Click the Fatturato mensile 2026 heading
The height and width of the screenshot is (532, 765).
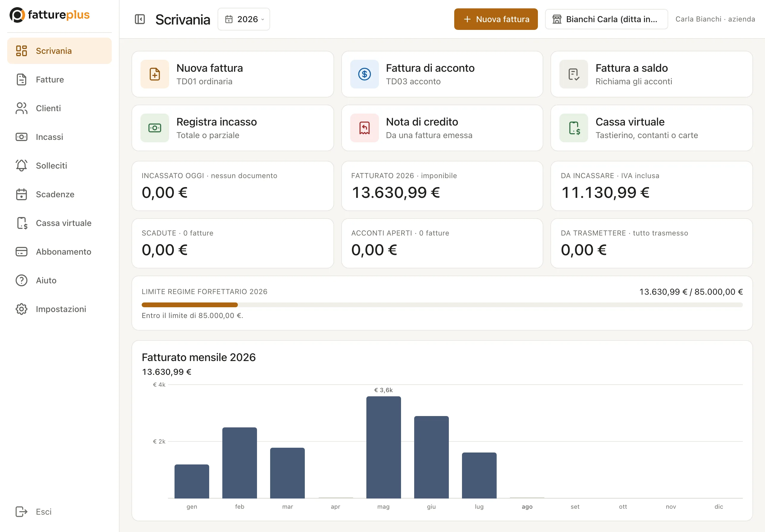point(199,357)
